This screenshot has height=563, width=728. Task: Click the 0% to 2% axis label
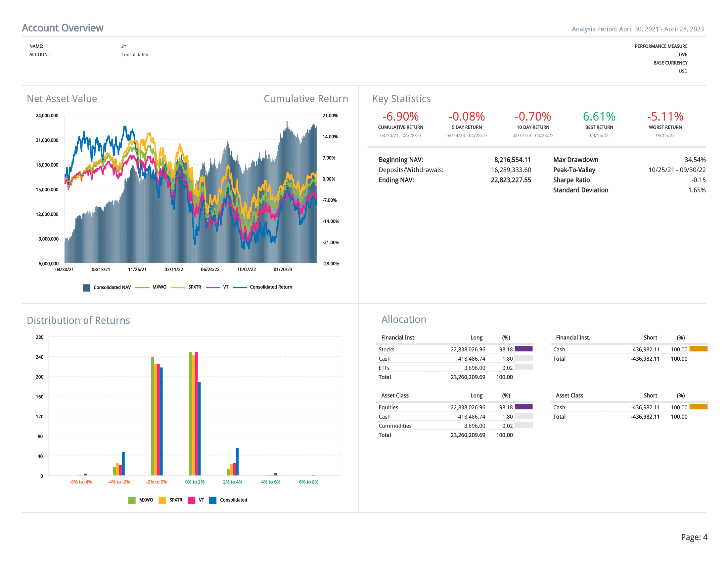(195, 482)
